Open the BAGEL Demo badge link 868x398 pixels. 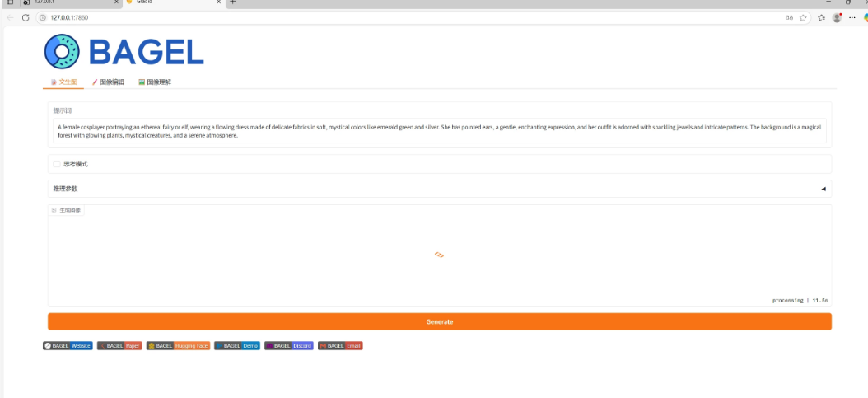point(237,345)
